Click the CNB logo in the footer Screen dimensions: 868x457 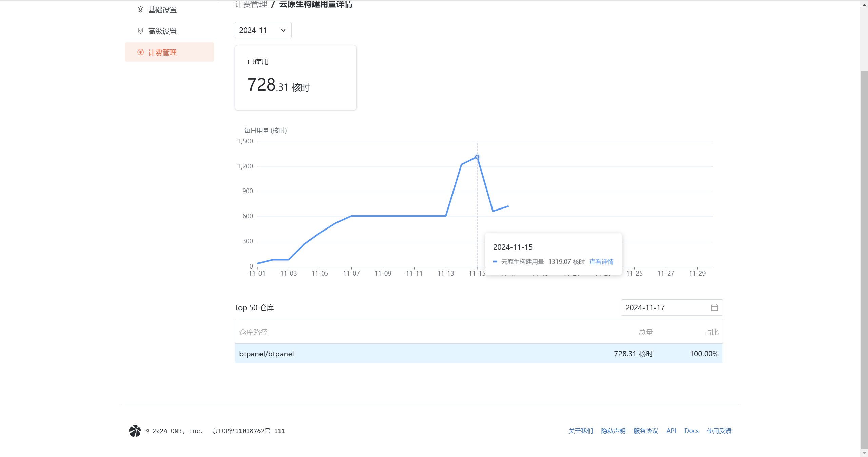pos(135,431)
